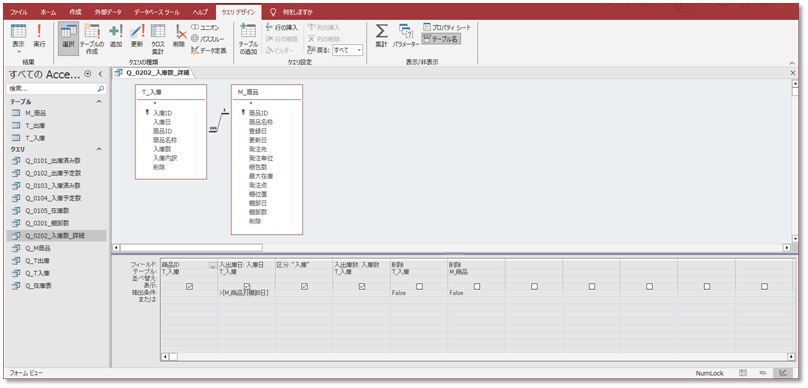Click the design grid horizontal scrollbar right arrow
The height and width of the screenshot is (388, 808).
tap(791, 357)
